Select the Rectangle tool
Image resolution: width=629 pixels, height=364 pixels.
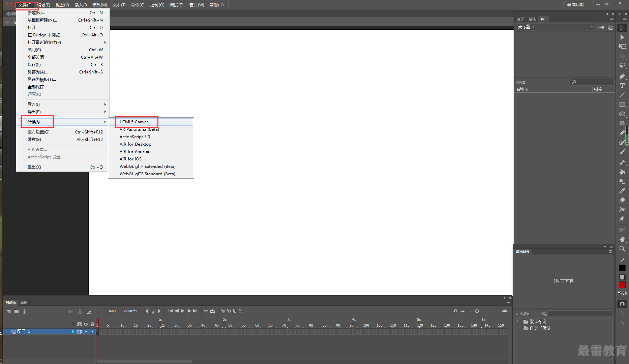pyautogui.click(x=622, y=104)
